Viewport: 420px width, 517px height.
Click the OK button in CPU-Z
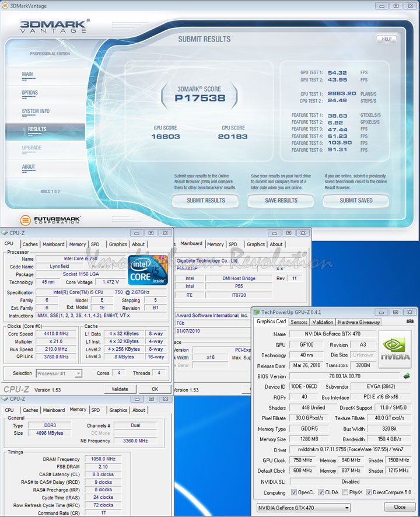click(155, 389)
